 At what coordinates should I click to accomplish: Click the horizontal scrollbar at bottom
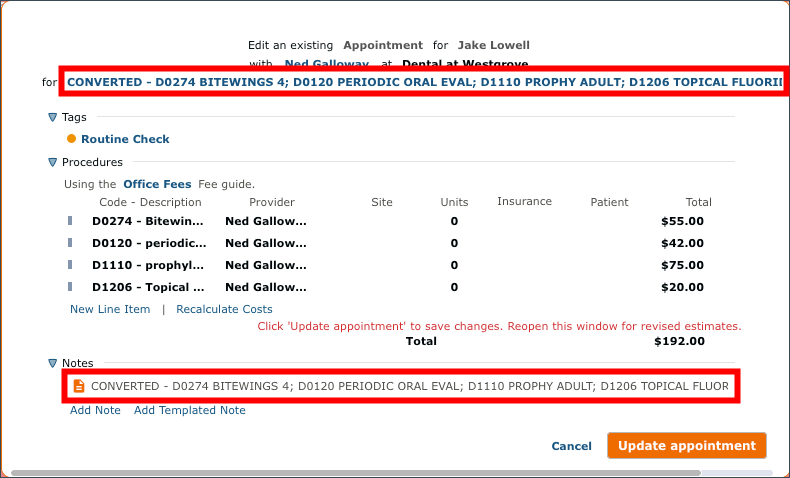356,473
